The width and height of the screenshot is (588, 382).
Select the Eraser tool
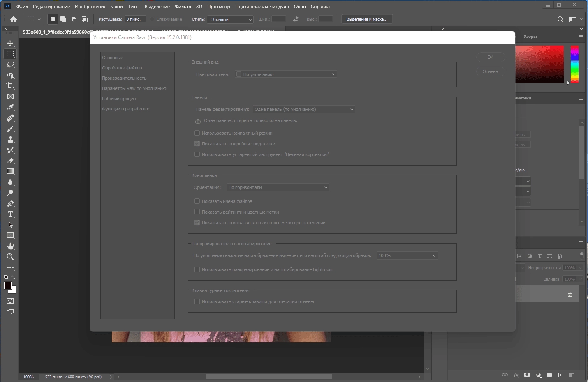coord(10,161)
